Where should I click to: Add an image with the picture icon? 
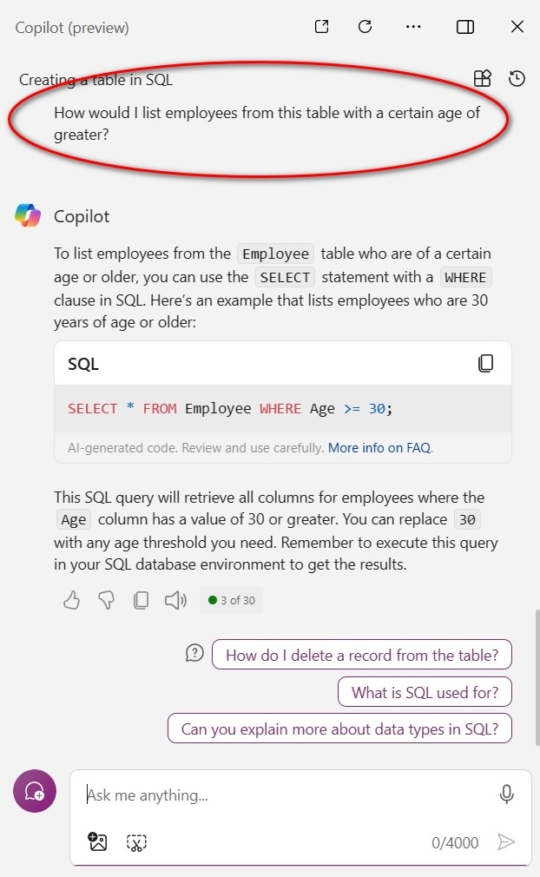coord(97,841)
